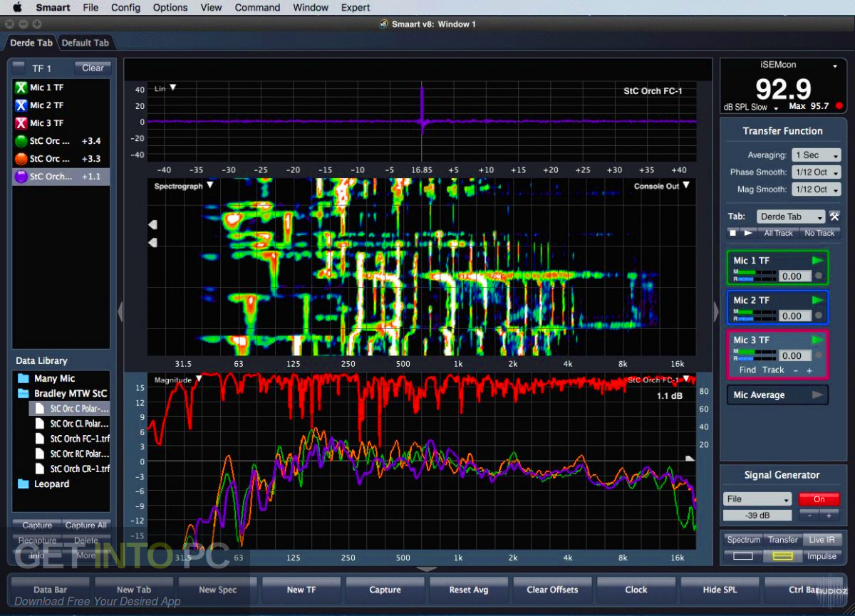Run the Mic 2 TF measurement play arrow
Screen dimensions: 855x616
817,301
